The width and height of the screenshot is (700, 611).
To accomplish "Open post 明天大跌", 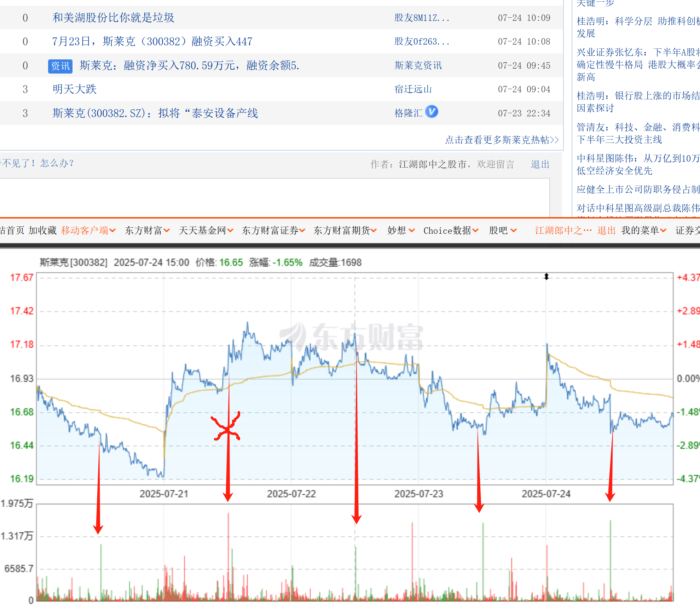I will pos(74,89).
